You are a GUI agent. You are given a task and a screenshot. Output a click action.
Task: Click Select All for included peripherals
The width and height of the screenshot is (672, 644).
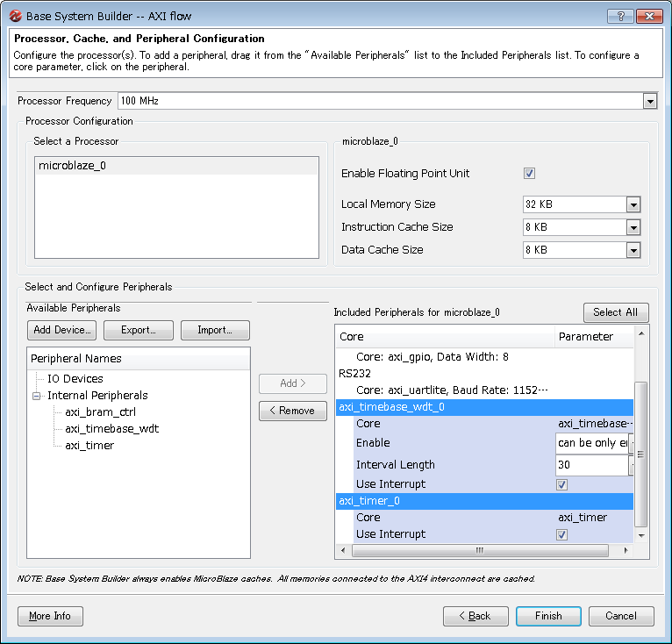click(615, 312)
